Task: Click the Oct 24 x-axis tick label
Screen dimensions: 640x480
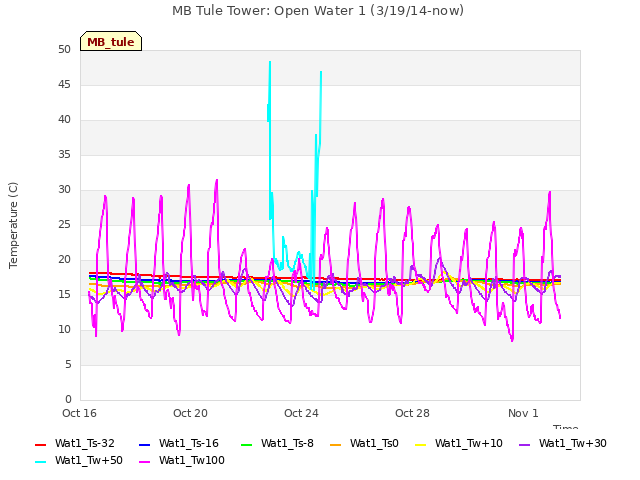Action: click(301, 413)
